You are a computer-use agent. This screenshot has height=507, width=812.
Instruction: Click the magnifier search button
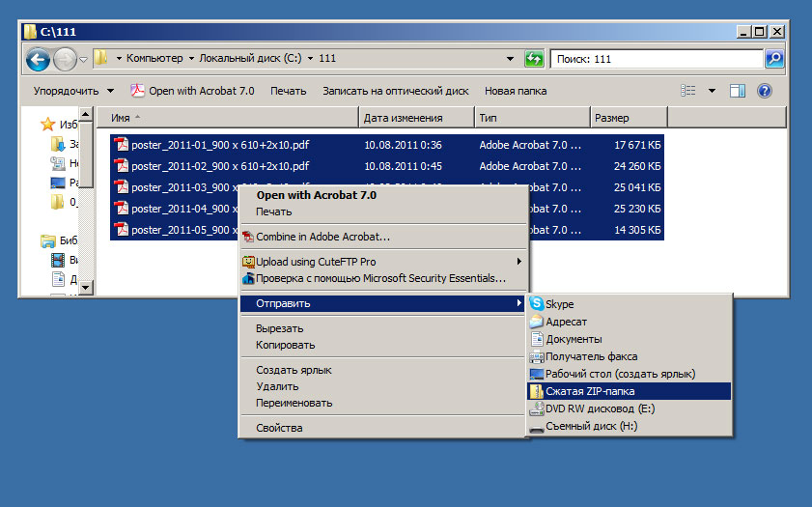click(x=774, y=59)
